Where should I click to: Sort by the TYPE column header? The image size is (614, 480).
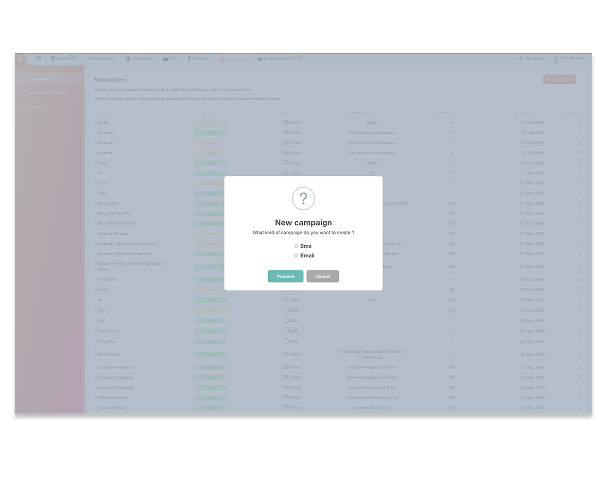tap(286, 113)
